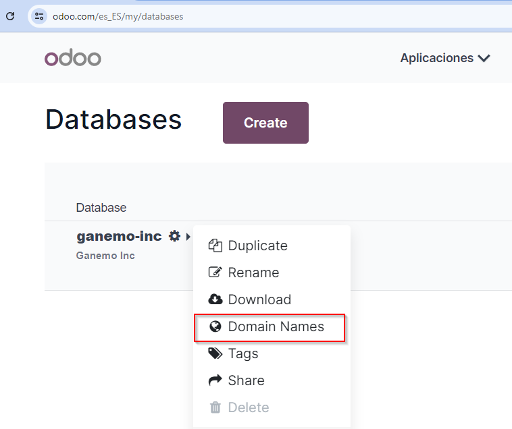Click the Create button

266,123
